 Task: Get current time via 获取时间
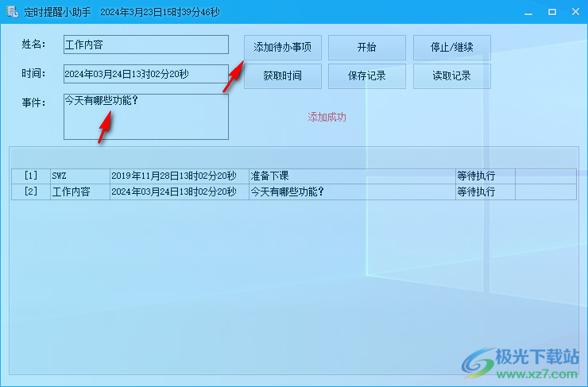coord(283,76)
